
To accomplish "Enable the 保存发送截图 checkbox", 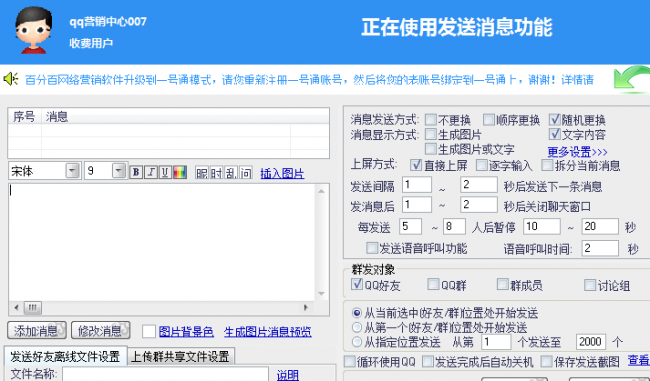I will (x=547, y=362).
